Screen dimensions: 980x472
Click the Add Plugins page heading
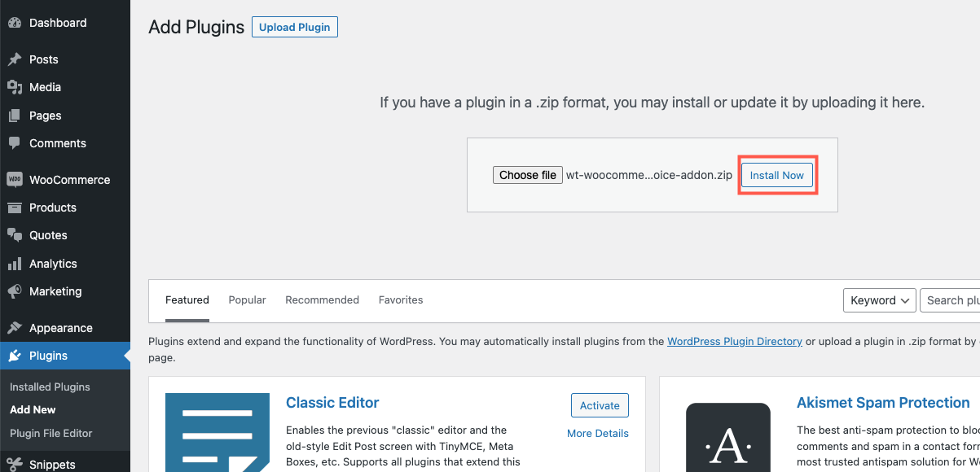[x=196, y=27]
